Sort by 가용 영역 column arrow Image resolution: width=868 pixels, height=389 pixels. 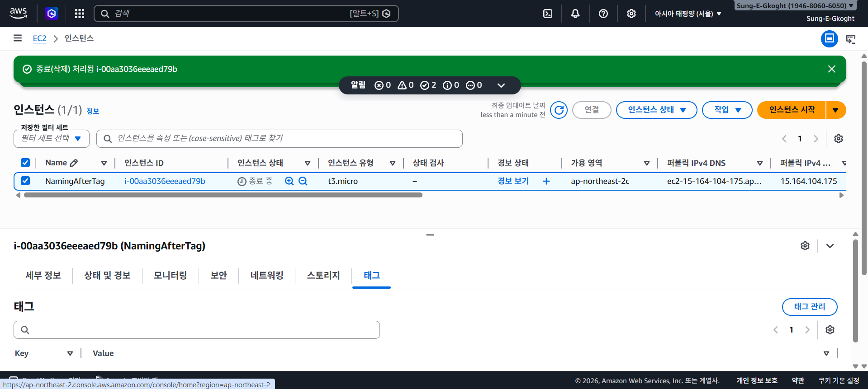point(647,163)
